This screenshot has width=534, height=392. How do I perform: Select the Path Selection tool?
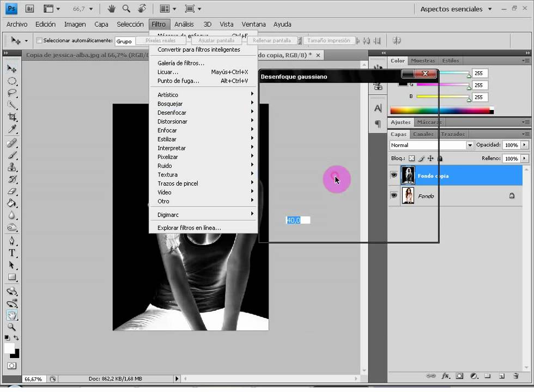[x=12, y=265]
